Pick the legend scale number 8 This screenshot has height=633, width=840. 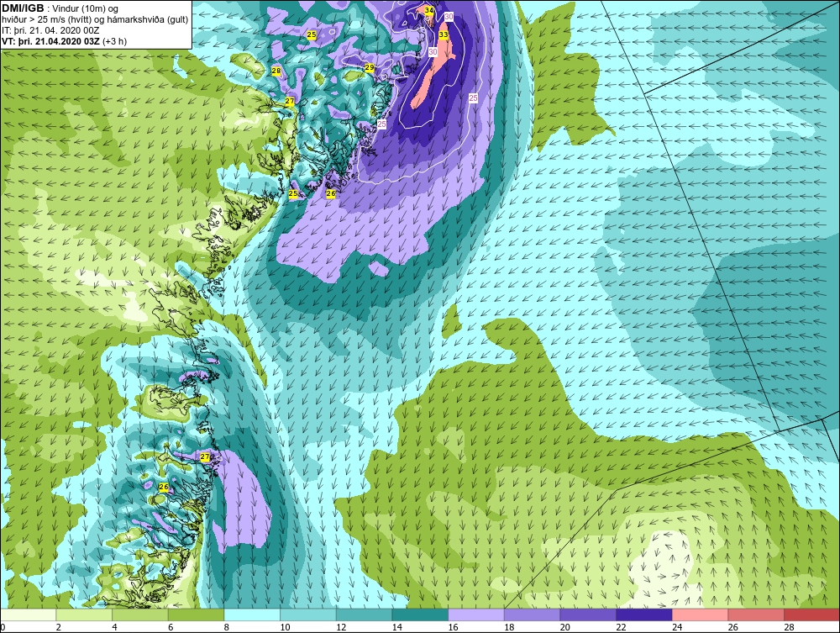pos(227,627)
